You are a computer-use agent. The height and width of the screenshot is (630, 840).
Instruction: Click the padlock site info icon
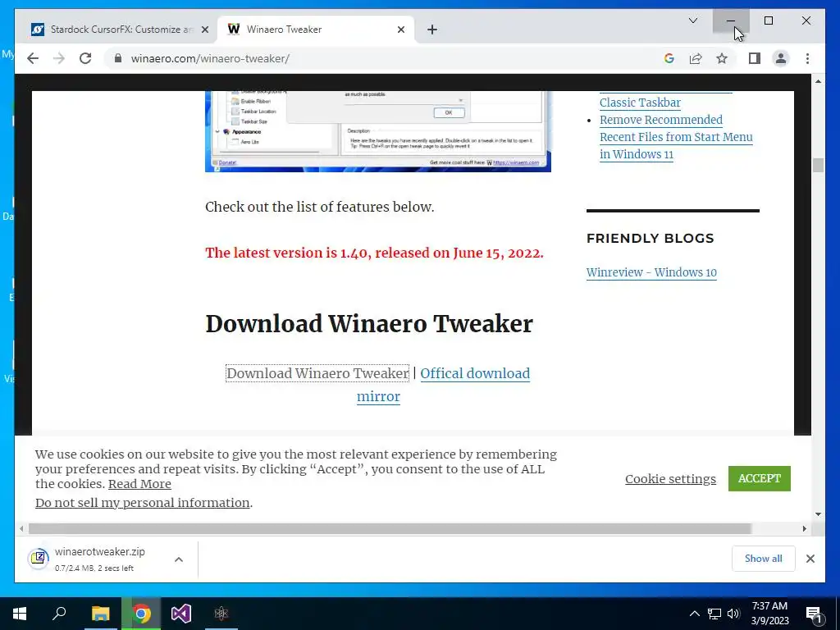click(x=118, y=58)
